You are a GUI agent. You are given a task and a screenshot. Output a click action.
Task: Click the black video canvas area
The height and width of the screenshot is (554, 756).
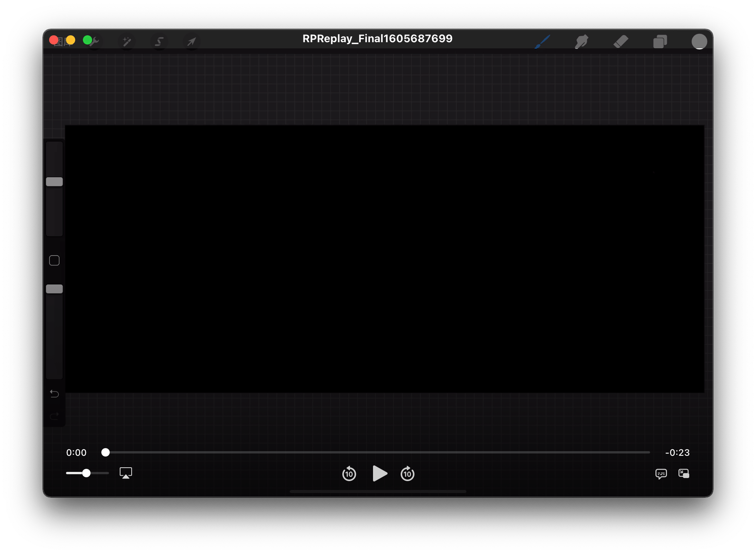tap(385, 259)
